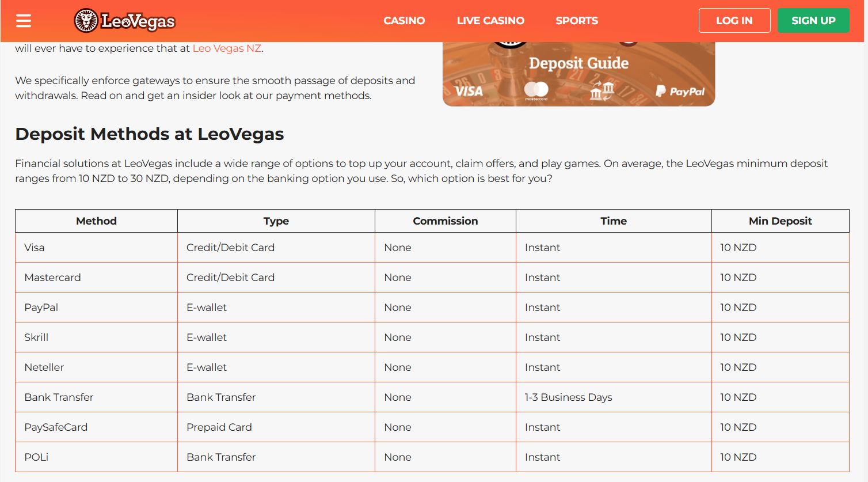868x482 pixels.
Task: Click the Min Deposit column header
Action: pos(781,221)
